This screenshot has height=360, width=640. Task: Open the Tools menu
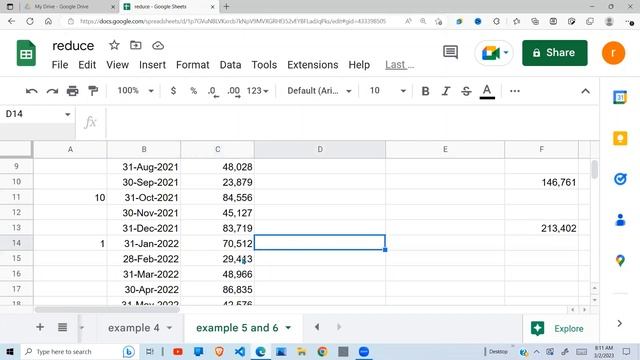(264, 65)
